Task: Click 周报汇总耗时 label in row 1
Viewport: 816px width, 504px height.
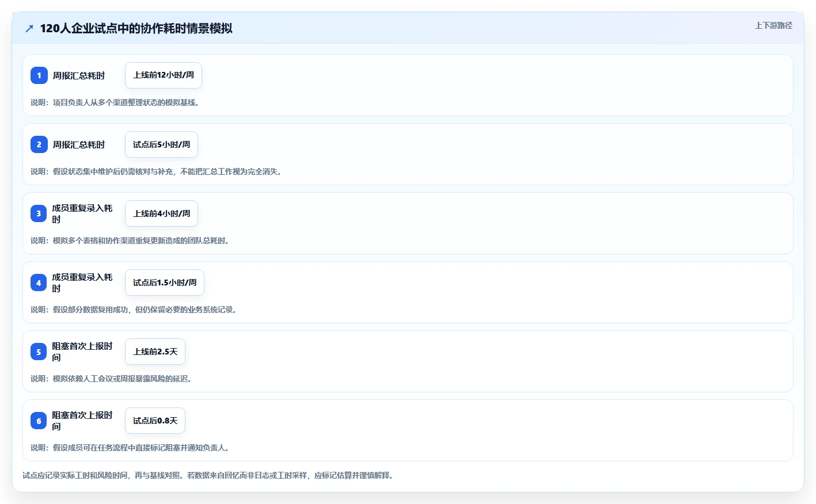Action: point(79,75)
